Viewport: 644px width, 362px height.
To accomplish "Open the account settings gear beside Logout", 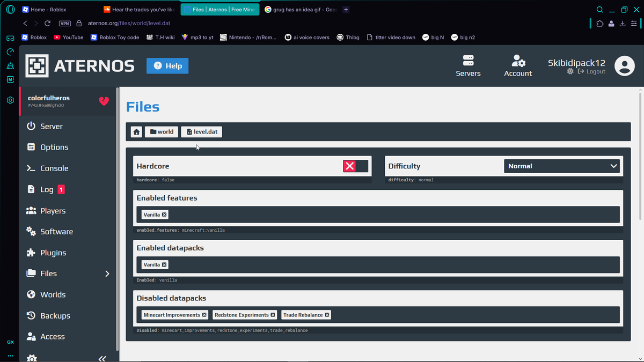I will (x=570, y=71).
